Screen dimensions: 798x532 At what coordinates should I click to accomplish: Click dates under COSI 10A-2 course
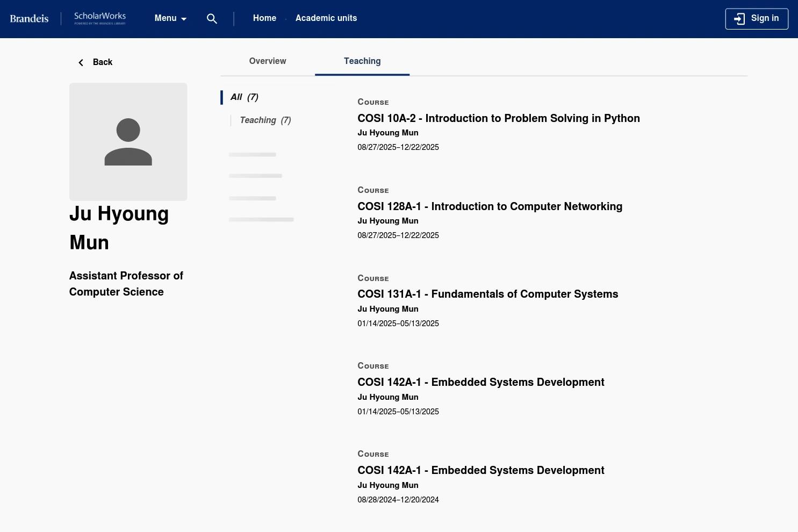point(398,147)
